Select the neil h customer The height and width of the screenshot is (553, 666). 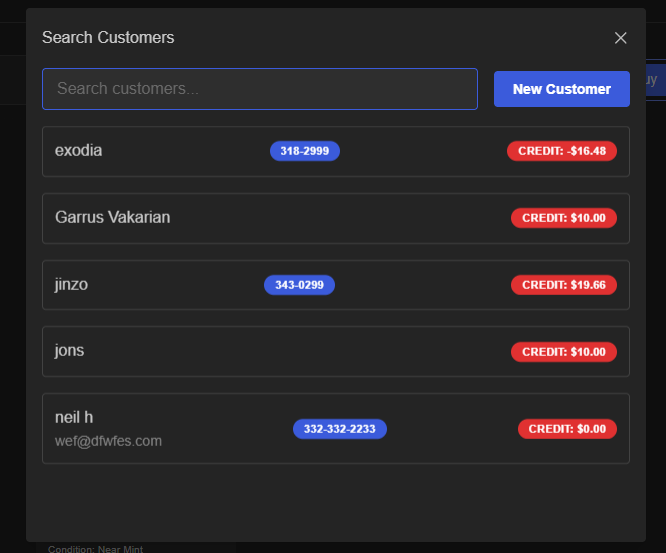tap(336, 429)
